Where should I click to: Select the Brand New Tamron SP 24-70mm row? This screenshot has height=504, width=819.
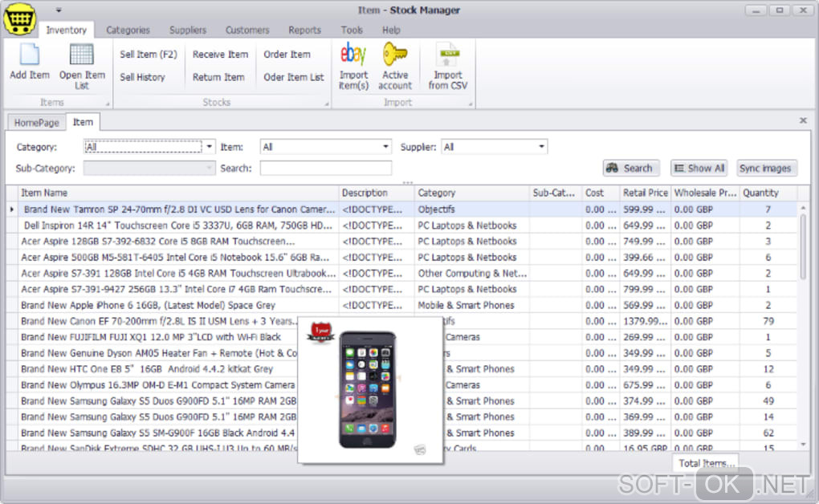(x=401, y=209)
